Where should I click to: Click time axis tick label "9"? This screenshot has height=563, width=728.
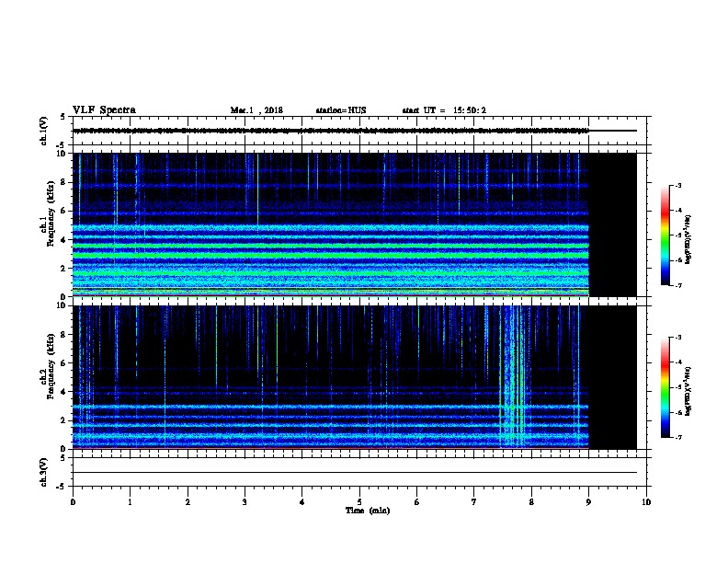click(x=588, y=502)
